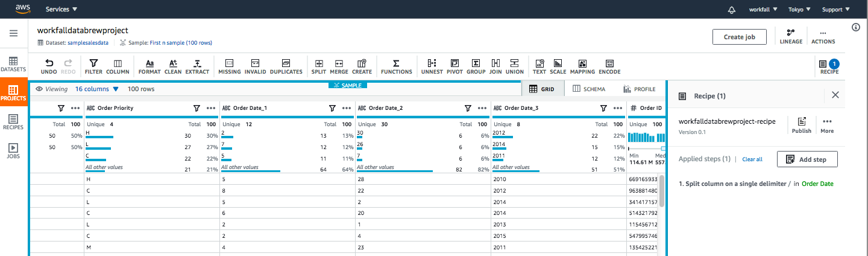Open the Create column tool
Screen dimensions: 868x256
tap(362, 66)
